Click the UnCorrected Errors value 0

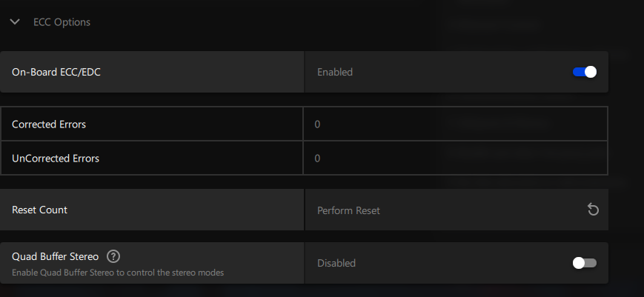point(317,158)
